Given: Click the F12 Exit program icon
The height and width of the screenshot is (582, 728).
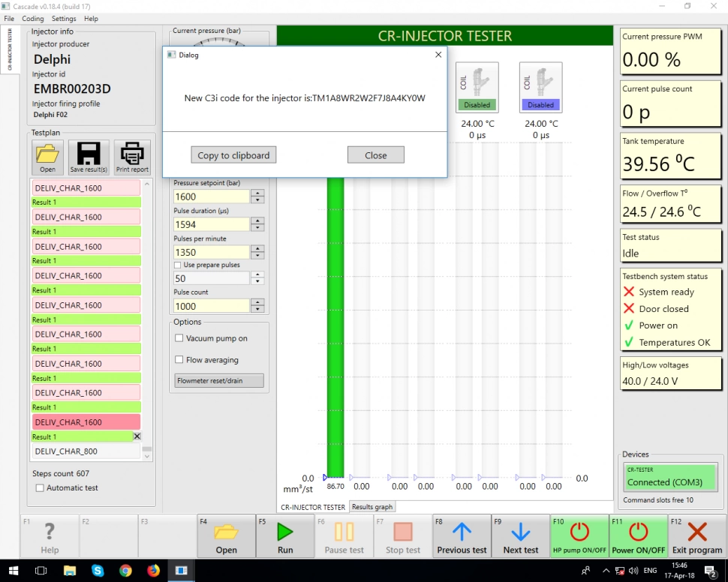Looking at the screenshot, I should pyautogui.click(x=697, y=536).
